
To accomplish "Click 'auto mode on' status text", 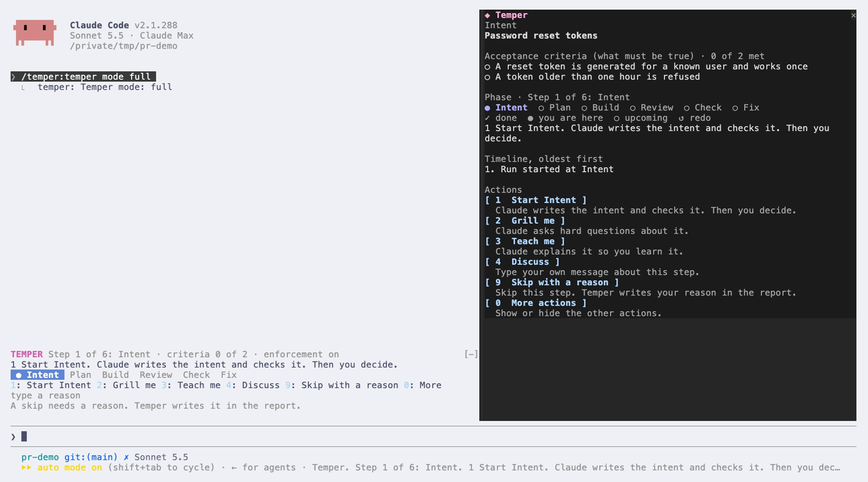I will (x=70, y=468).
